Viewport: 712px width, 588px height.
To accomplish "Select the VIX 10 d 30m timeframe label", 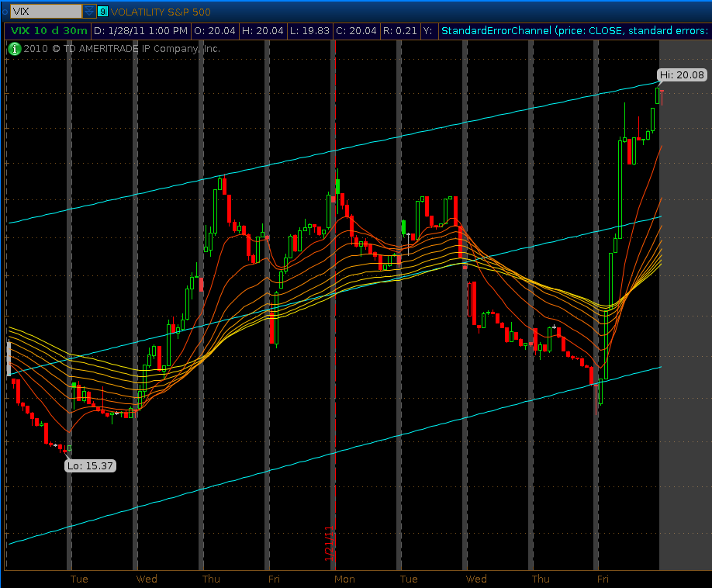I will 48,31.
